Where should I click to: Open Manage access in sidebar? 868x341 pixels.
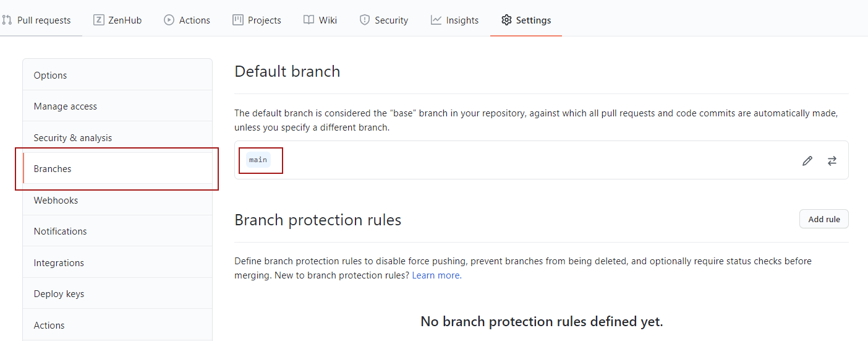(117, 106)
